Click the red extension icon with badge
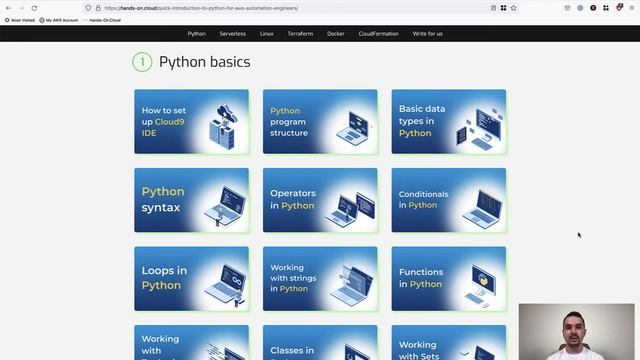This screenshot has height=360, width=640. pos(619,7)
